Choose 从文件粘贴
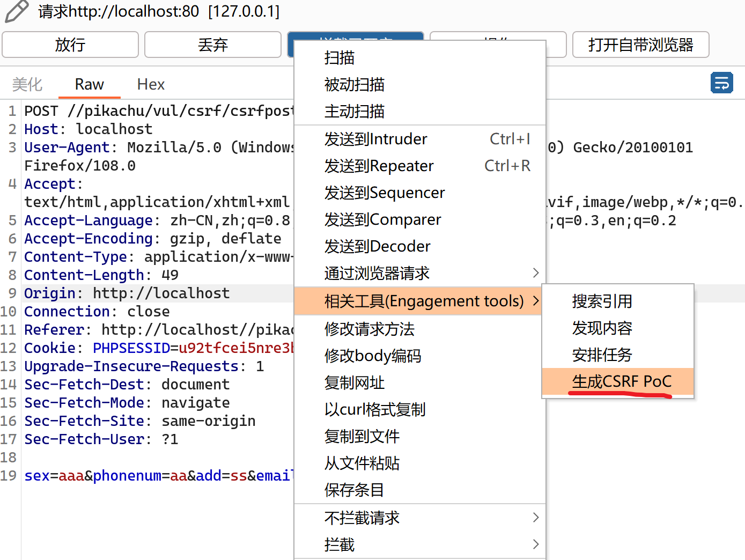This screenshot has width=745, height=560. point(420,463)
